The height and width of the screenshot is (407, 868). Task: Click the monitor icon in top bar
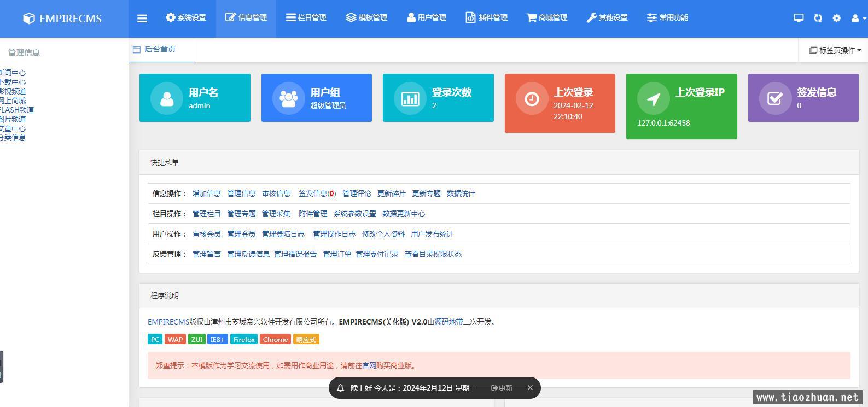coord(799,18)
